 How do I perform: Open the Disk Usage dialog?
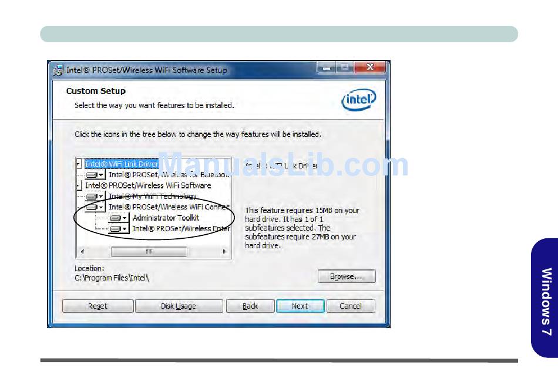pos(179,306)
